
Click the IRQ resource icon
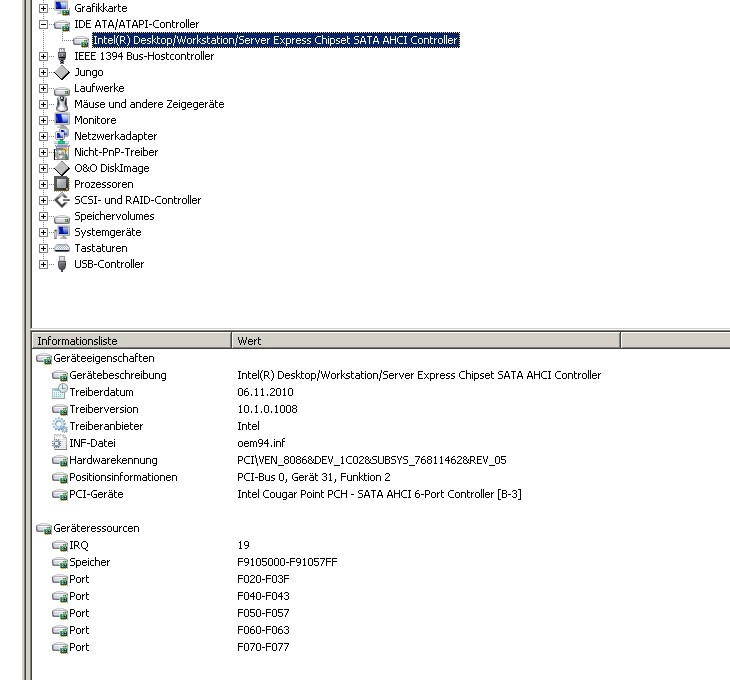click(x=60, y=545)
